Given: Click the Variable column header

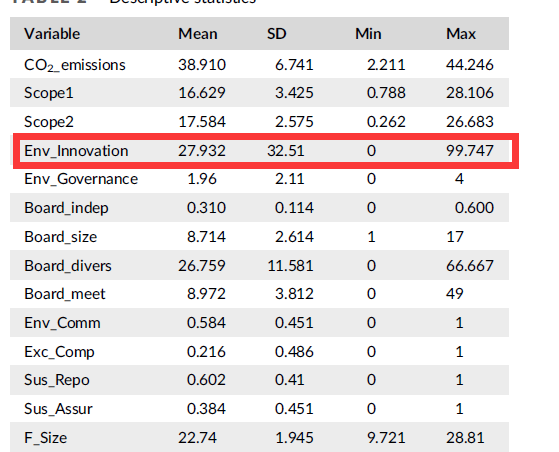Looking at the screenshot, I should tap(52, 34).
